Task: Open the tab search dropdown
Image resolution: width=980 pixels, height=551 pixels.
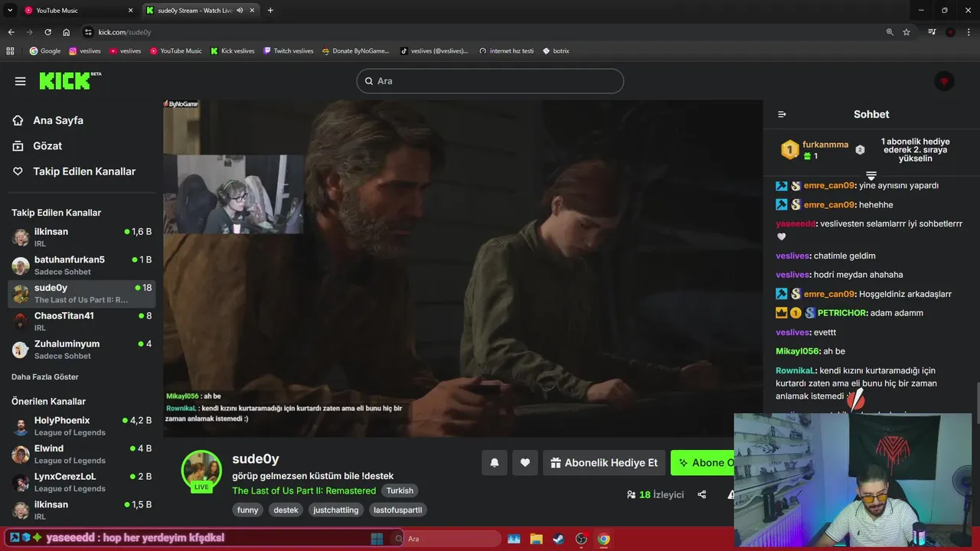Action: (10, 11)
